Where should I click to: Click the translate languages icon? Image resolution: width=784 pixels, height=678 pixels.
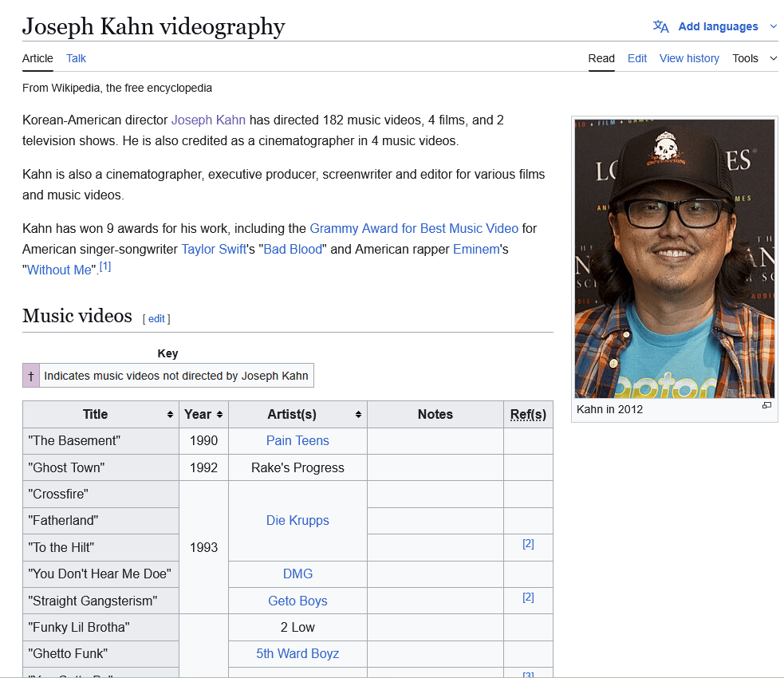click(660, 26)
